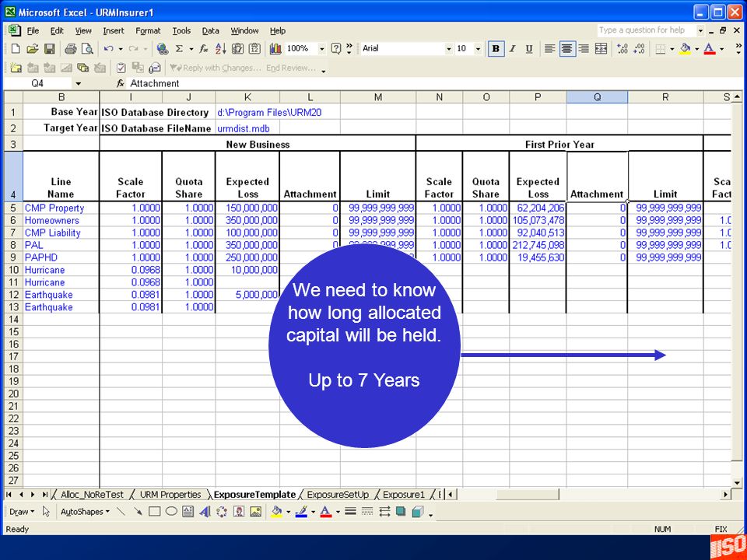Click the Insert Function fx button beside the formula bar

tap(121, 84)
